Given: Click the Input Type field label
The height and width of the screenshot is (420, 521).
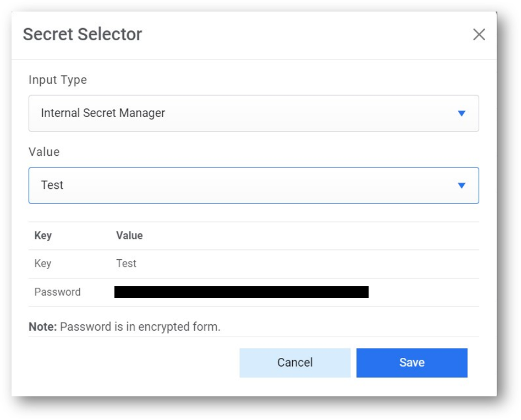Looking at the screenshot, I should pyautogui.click(x=58, y=80).
